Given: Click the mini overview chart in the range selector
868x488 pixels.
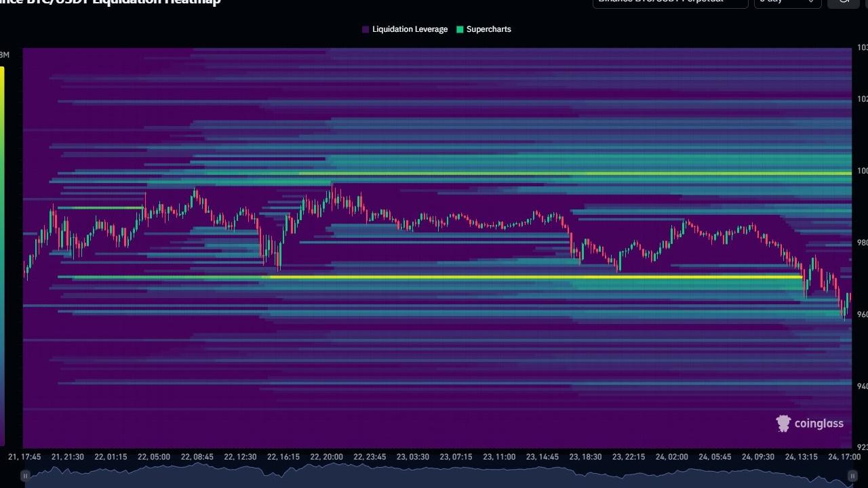Looking at the screenshot, I should point(439,476).
